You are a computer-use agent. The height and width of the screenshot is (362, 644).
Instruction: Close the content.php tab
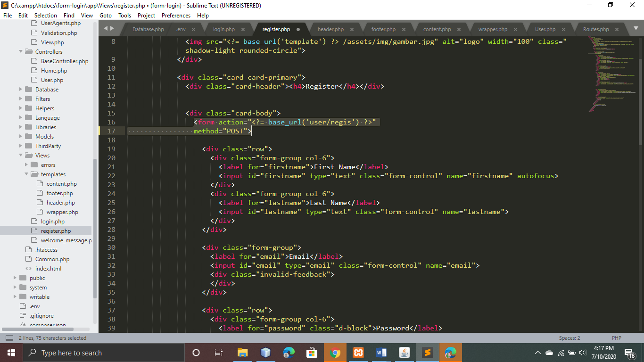point(460,29)
